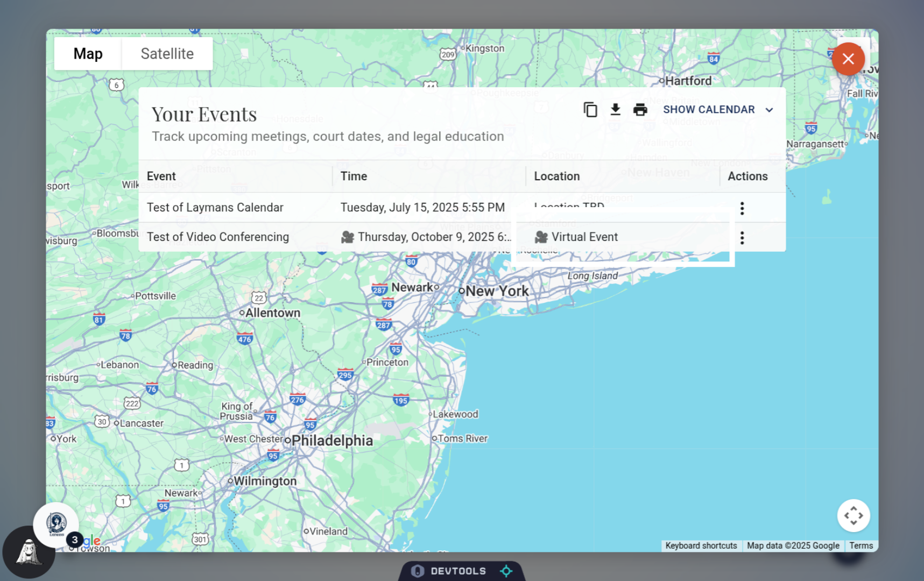
Task: View Google Maps Terms
Action: click(860, 545)
